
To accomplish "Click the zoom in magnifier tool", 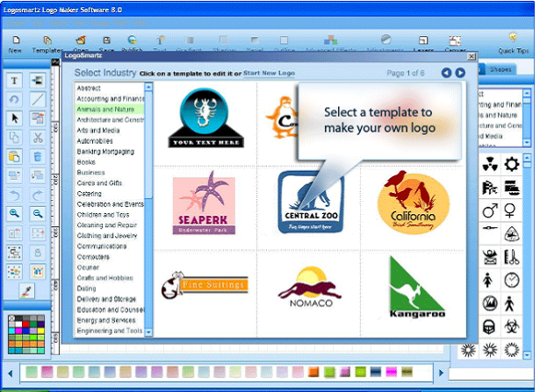I will pos(14,213).
